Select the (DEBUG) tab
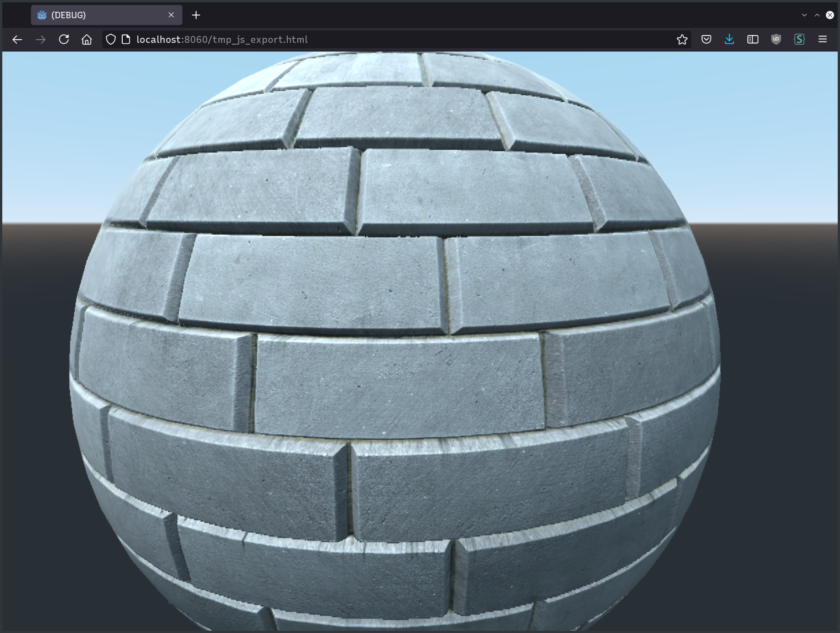 (x=107, y=15)
